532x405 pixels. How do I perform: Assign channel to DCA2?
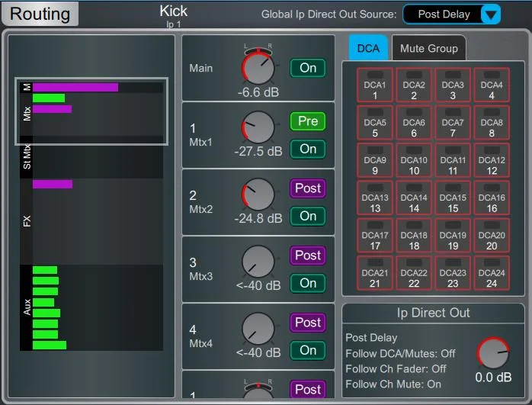click(414, 85)
